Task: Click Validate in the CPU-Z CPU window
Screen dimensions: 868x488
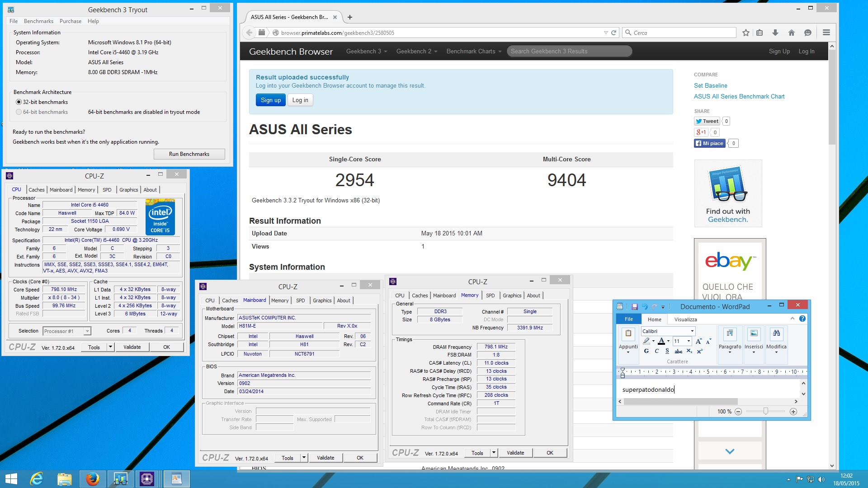Action: tap(132, 347)
